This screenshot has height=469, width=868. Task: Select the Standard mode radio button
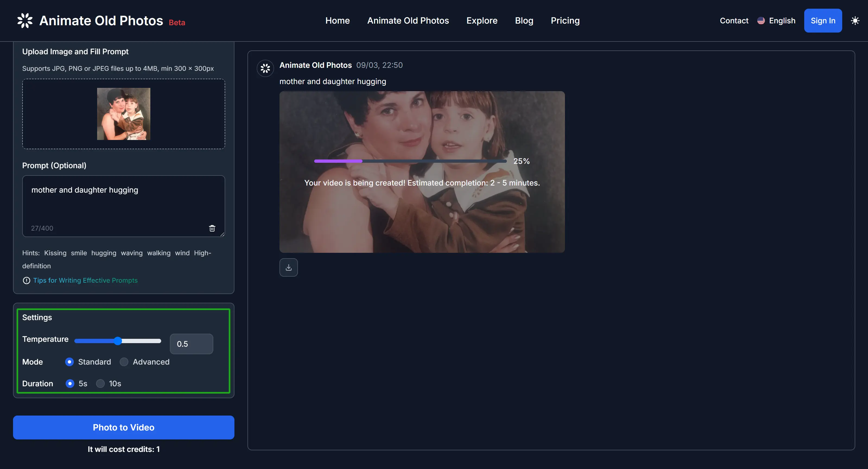pos(69,362)
